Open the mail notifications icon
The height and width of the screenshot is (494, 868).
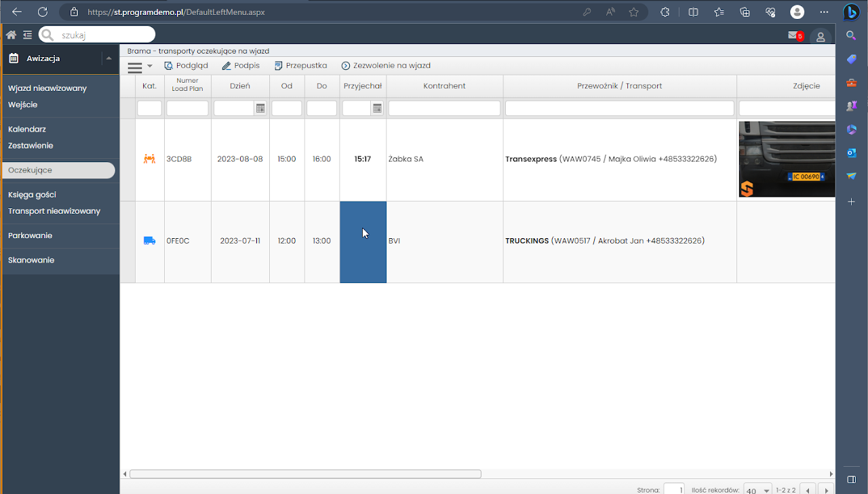click(x=793, y=35)
